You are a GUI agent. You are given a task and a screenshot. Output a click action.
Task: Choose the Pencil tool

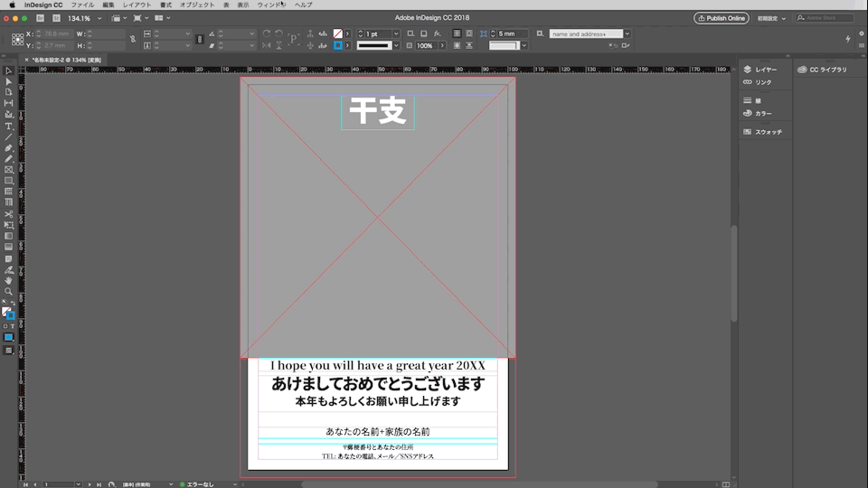[x=8, y=159]
